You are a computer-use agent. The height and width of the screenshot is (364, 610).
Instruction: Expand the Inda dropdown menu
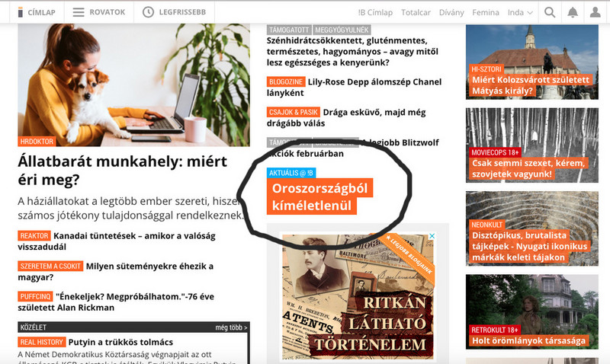(x=520, y=12)
